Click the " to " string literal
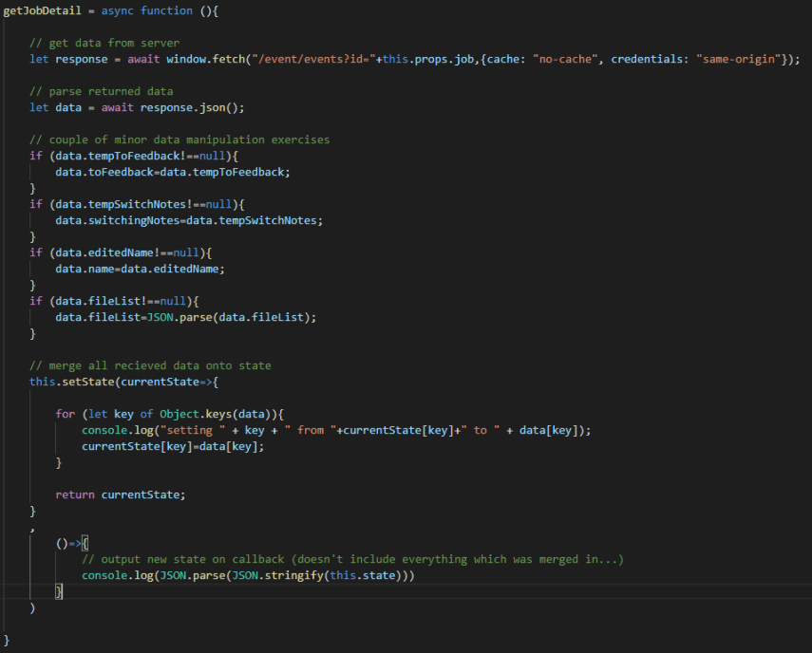Screen dimensions: 812x653 pyautogui.click(x=480, y=430)
